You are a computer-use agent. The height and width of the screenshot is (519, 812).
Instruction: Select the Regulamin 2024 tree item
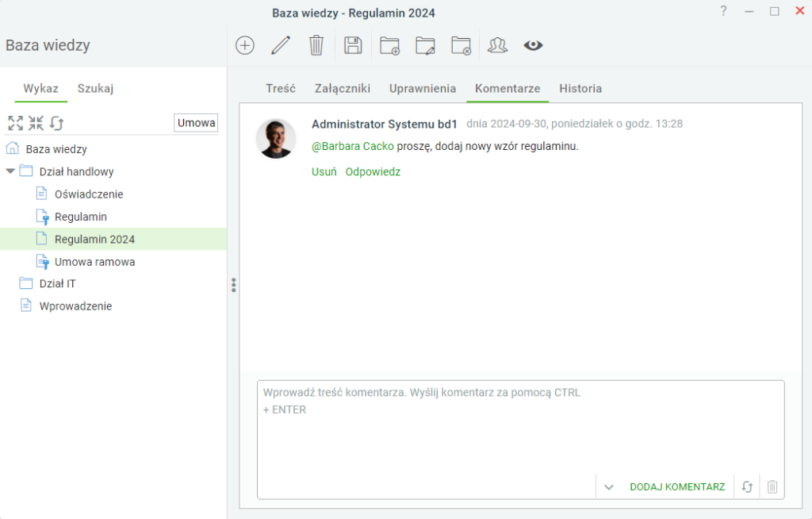95,240
